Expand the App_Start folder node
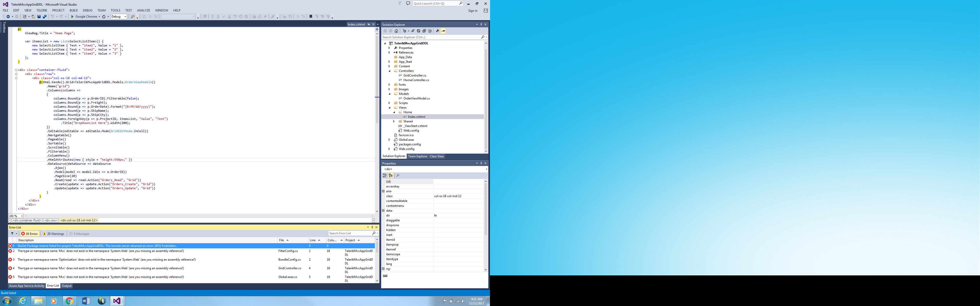This screenshot has height=306, width=980. [x=389, y=61]
